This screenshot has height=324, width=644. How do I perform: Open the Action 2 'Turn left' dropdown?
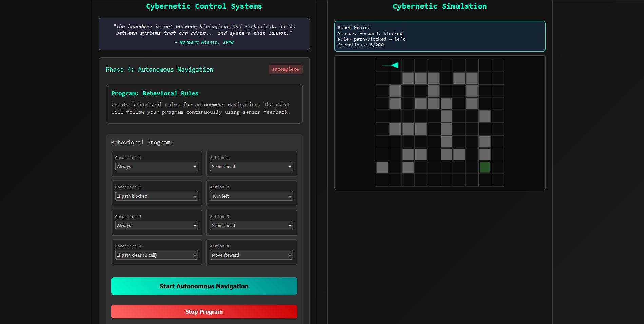click(251, 196)
